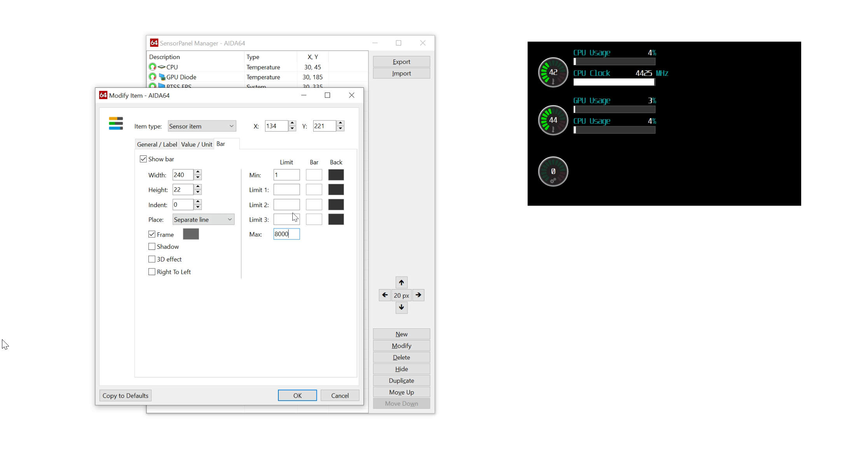Click the FPS gauge showing 0
Viewport: 868px width, 457px height.
[x=553, y=171]
